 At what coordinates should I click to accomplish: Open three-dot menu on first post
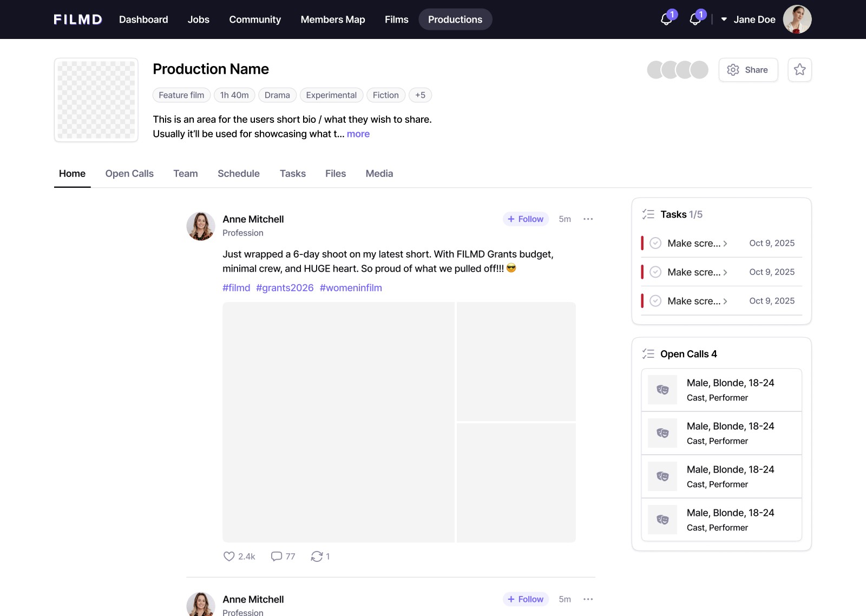pos(588,219)
